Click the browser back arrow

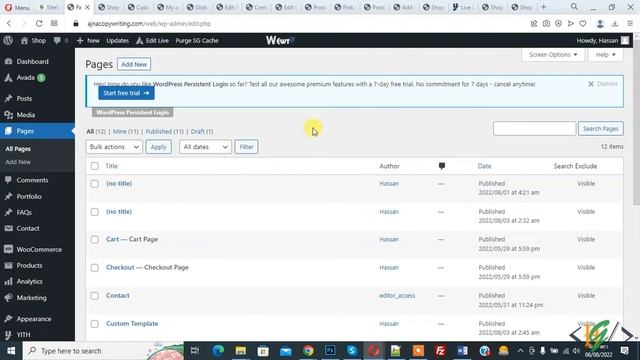pyautogui.click(x=9, y=23)
